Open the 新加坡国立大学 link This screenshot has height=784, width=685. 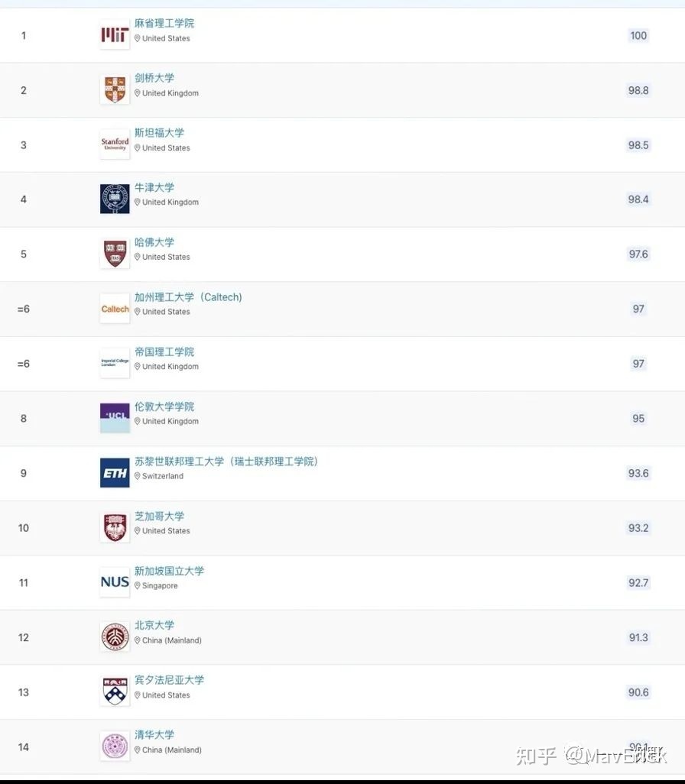169,571
